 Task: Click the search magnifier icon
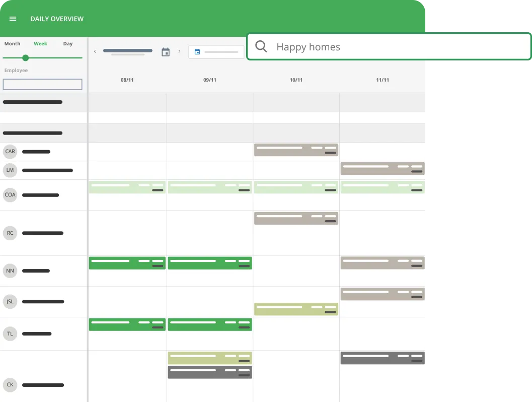[261, 46]
